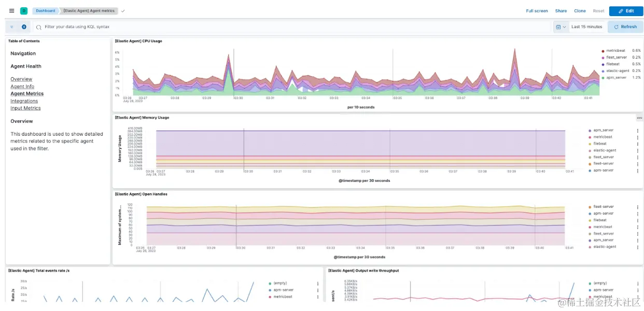Open options for elastic-agent in Open Handles legend
The width and height of the screenshot is (644, 311).
point(638,247)
